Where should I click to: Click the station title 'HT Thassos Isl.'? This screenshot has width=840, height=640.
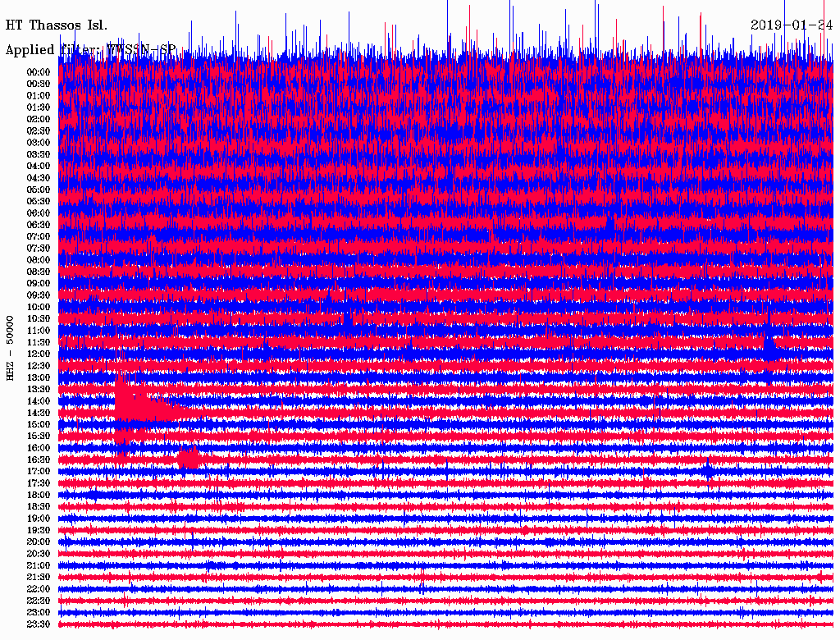[x=57, y=25]
